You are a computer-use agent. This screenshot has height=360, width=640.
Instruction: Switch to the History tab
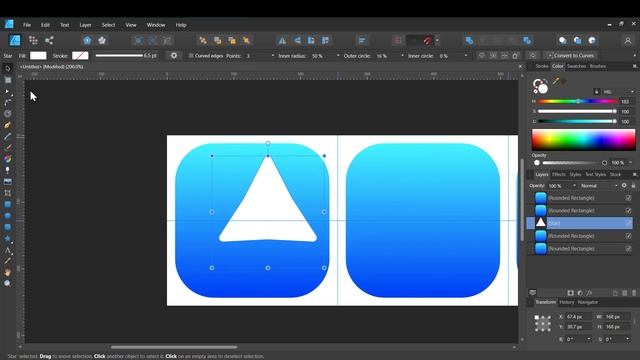pos(567,302)
